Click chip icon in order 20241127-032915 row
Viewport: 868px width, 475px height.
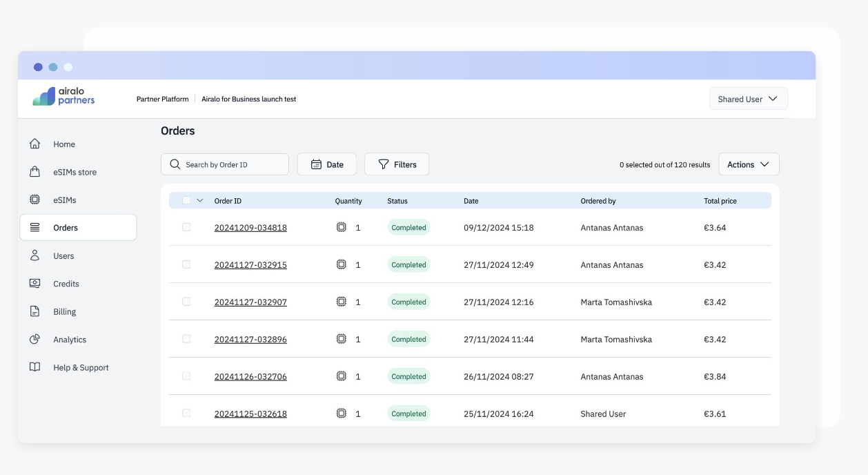pos(341,264)
